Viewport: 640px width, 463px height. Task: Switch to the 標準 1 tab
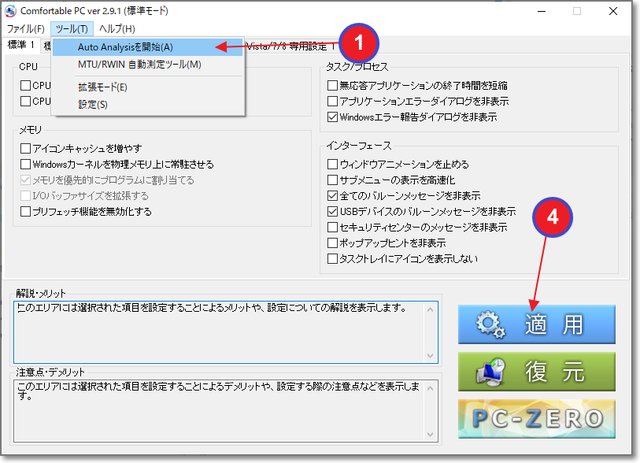(x=21, y=45)
